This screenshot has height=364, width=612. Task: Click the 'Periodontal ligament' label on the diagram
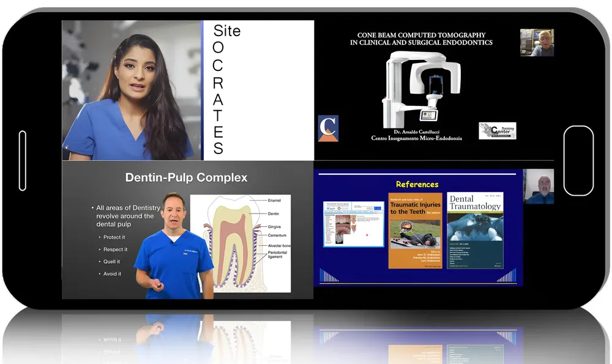(277, 254)
